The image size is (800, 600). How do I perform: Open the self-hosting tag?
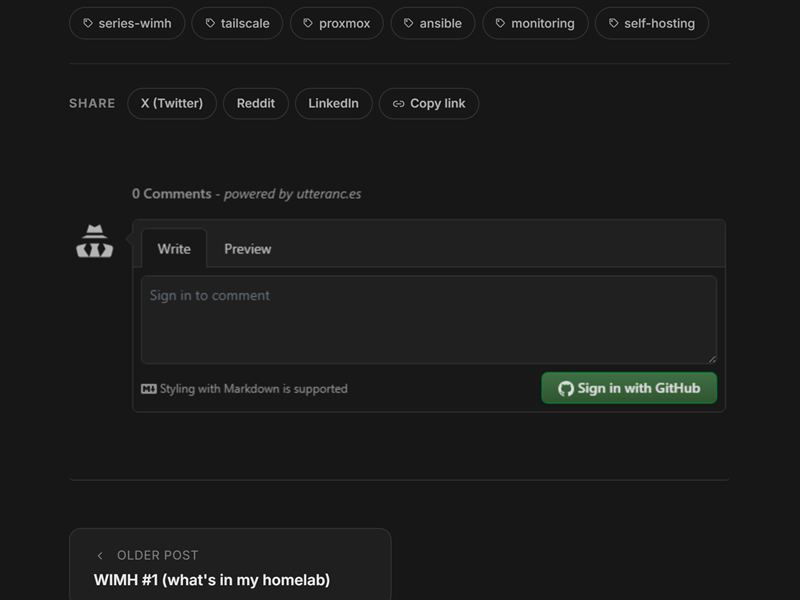652,23
